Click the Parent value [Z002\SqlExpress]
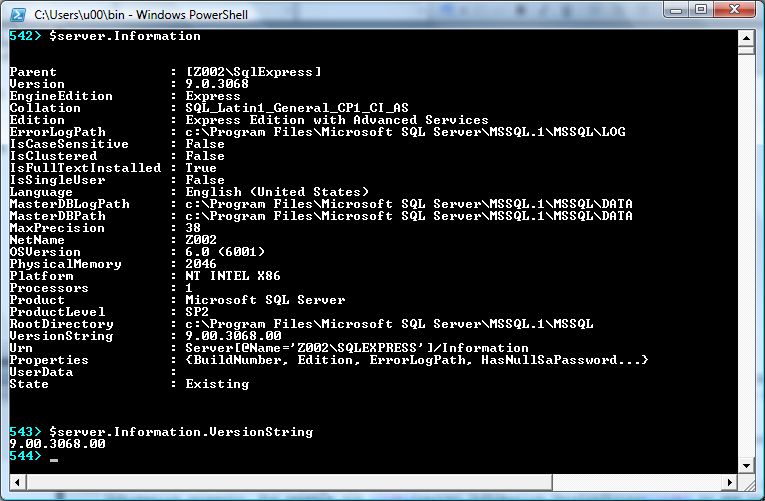Viewport: 765px width, 501px height. click(x=253, y=72)
